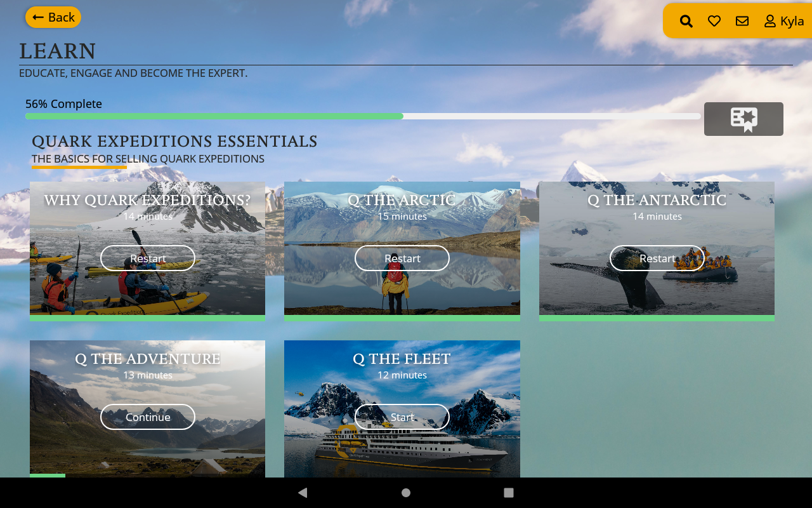Click '12 minutes' on the Fleet card
This screenshot has height=508, width=812.
(402, 375)
